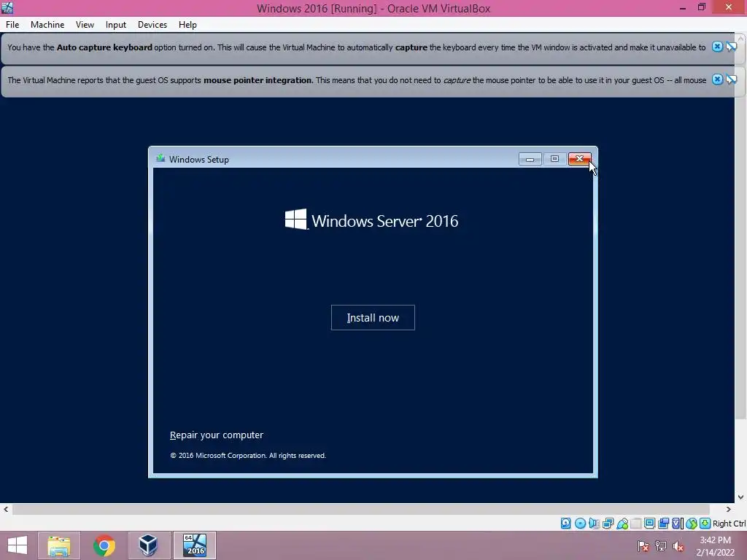Select the Windows 2016 VM taskbar button
Image resolution: width=747 pixels, height=560 pixels.
click(195, 545)
